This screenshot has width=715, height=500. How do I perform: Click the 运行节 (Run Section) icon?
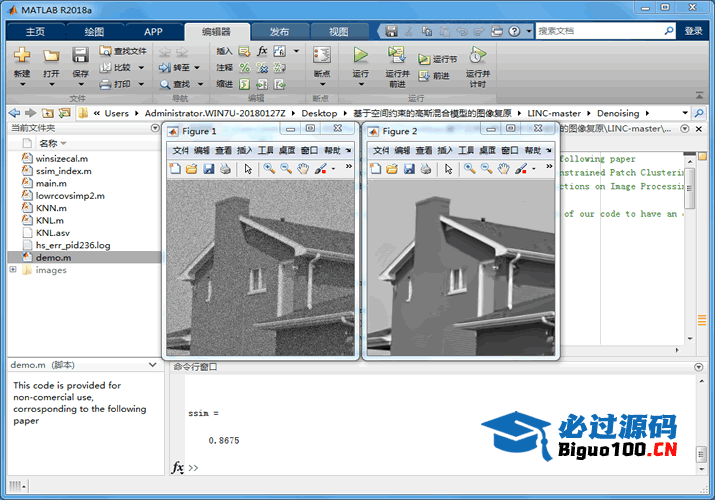[x=424, y=59]
